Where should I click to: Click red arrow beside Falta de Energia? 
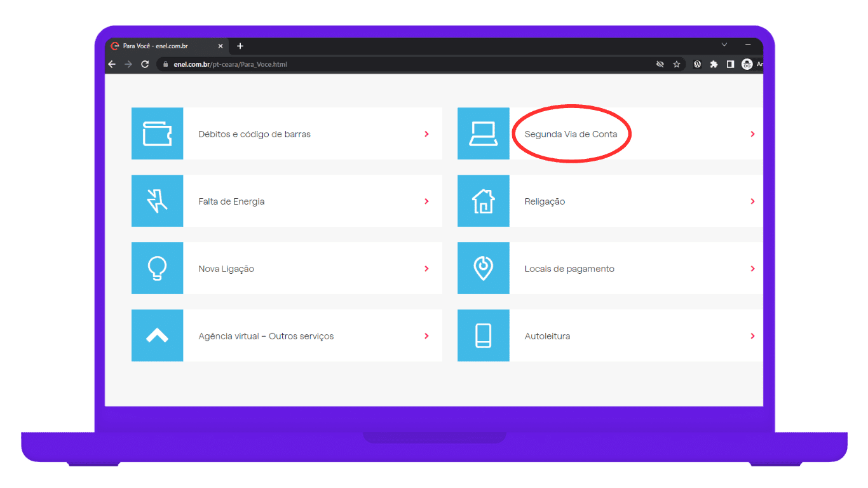(426, 201)
